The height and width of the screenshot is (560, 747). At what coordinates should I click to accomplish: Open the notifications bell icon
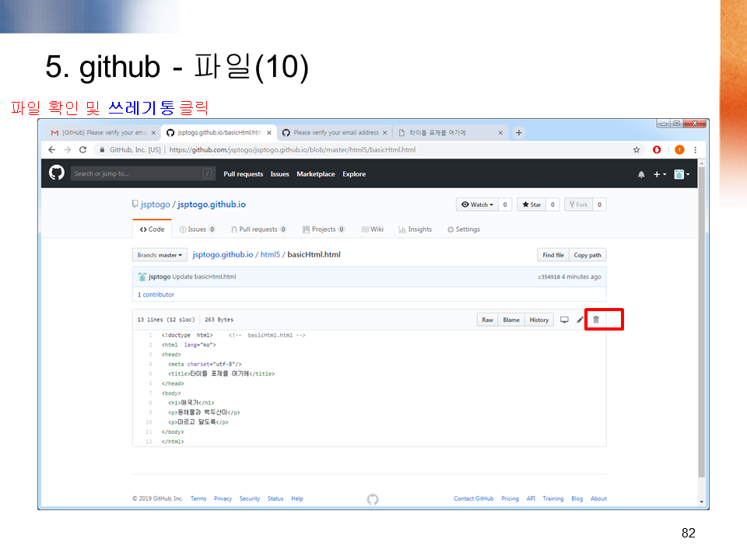pyautogui.click(x=641, y=174)
